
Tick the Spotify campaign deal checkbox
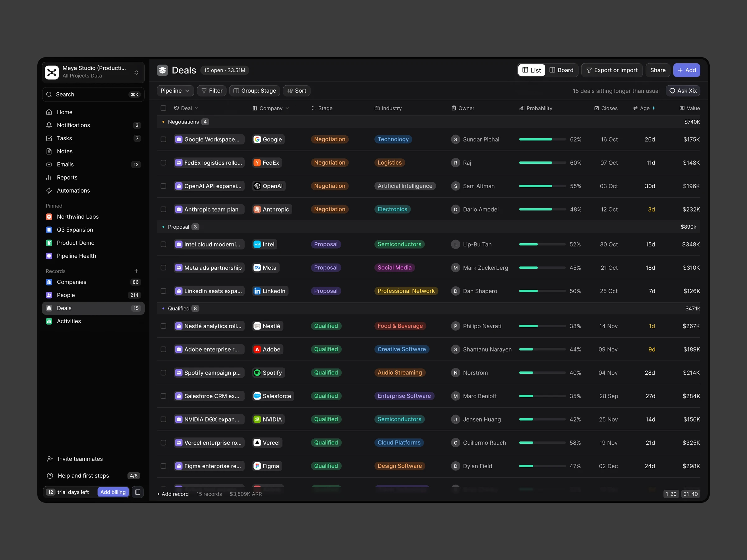click(163, 373)
